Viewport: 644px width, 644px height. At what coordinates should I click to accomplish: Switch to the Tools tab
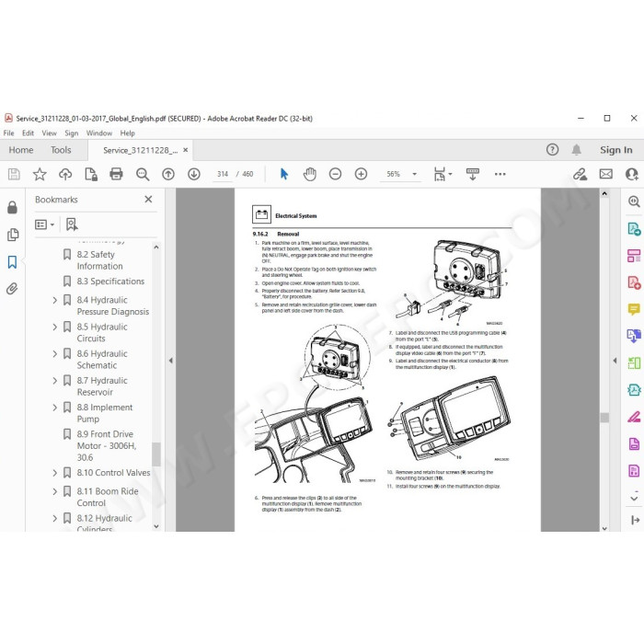tap(61, 150)
